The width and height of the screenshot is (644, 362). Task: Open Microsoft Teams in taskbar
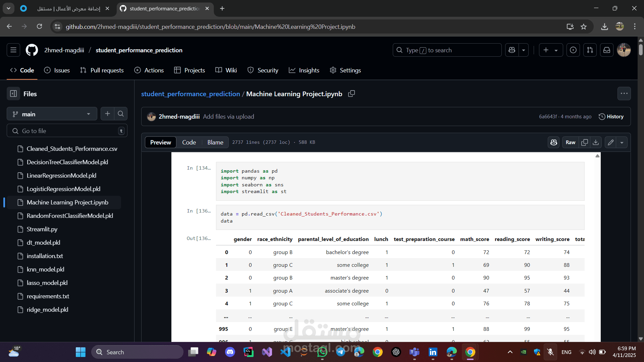(x=415, y=352)
